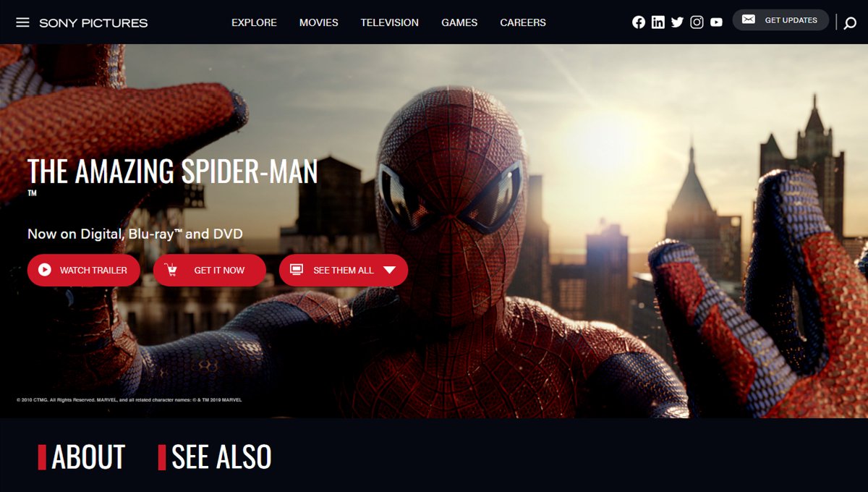The height and width of the screenshot is (492, 868).
Task: Play the Watch Trailer button
Action: pyautogui.click(x=84, y=270)
